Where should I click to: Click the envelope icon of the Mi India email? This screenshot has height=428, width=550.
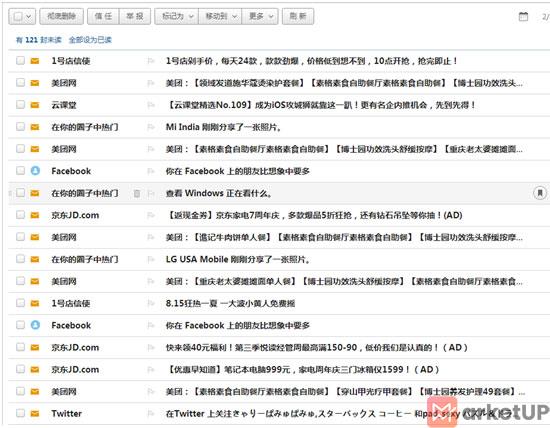(x=35, y=127)
